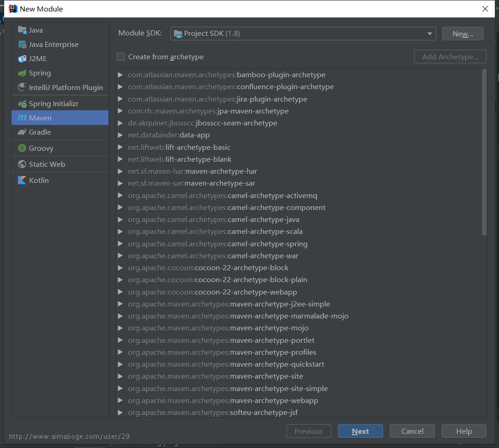Select camel-archetype-scala row

pos(298,232)
